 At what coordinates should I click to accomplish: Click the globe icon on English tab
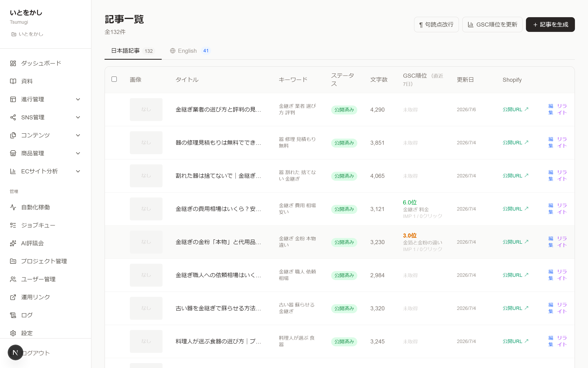(173, 51)
